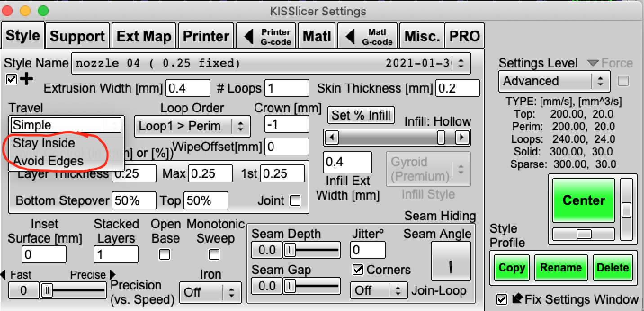Open the Matl G-code tab
644x311 pixels.
tap(367, 36)
